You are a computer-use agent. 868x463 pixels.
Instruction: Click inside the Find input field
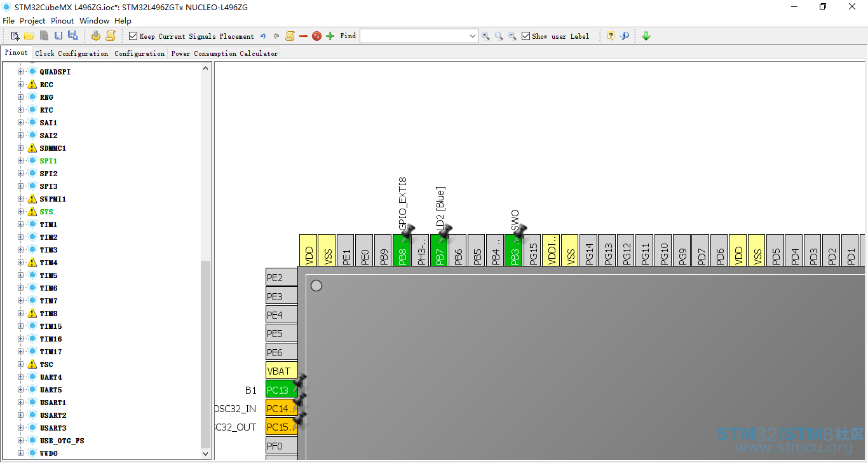point(414,36)
